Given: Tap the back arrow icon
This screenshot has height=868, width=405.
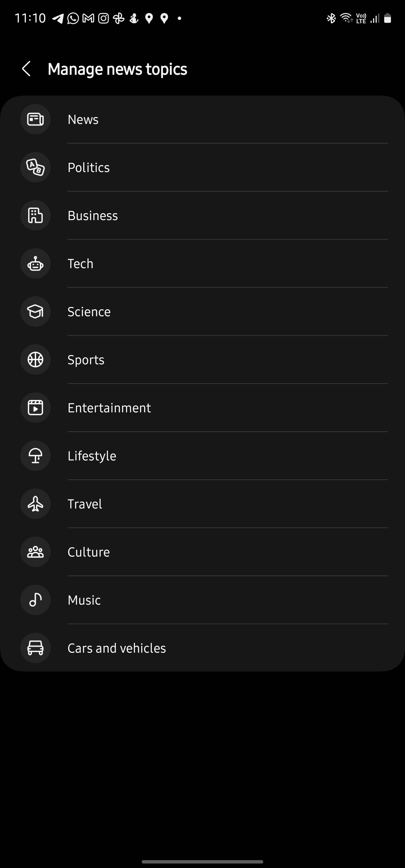Looking at the screenshot, I should coord(26,69).
